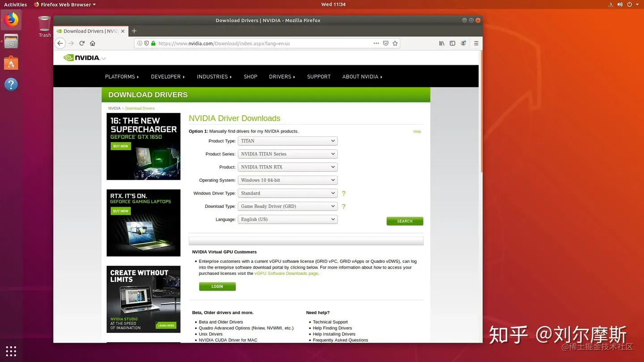
Task: Click the NVIDIA breadcrumb link
Action: 114,108
